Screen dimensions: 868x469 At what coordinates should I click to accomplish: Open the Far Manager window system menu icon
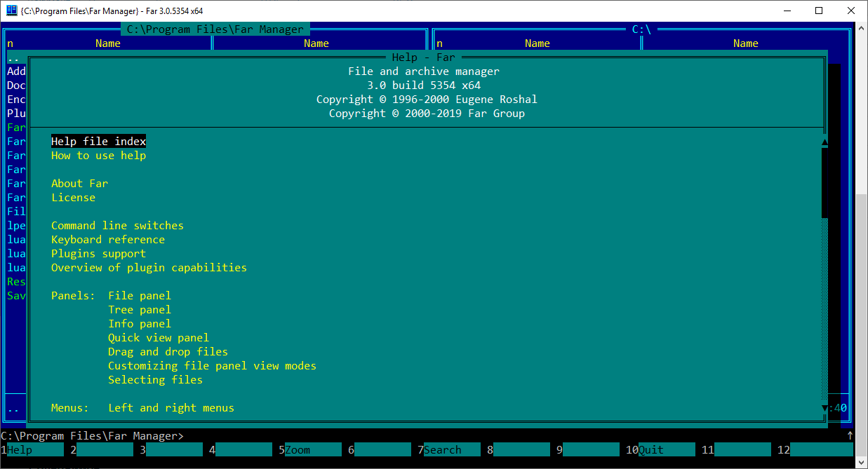pos(11,11)
